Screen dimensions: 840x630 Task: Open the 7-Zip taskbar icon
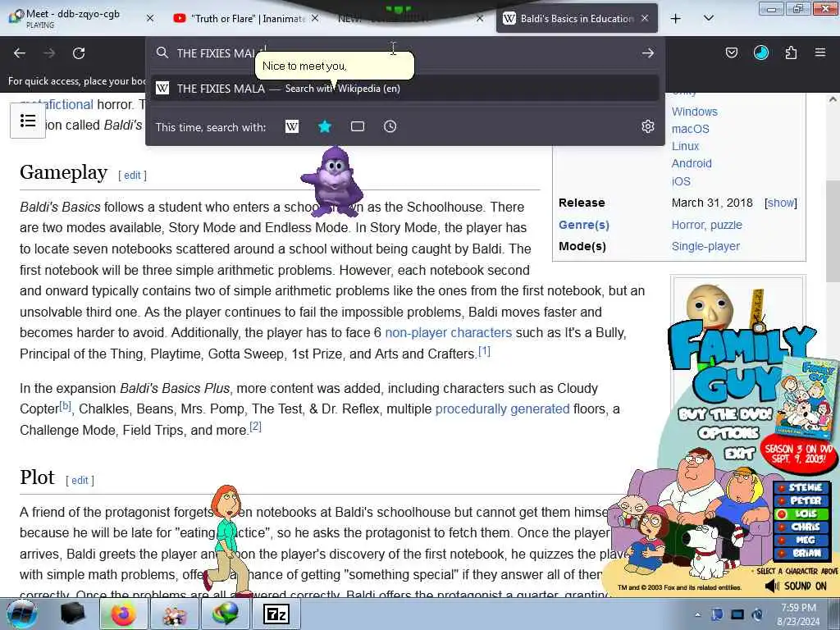(276, 614)
